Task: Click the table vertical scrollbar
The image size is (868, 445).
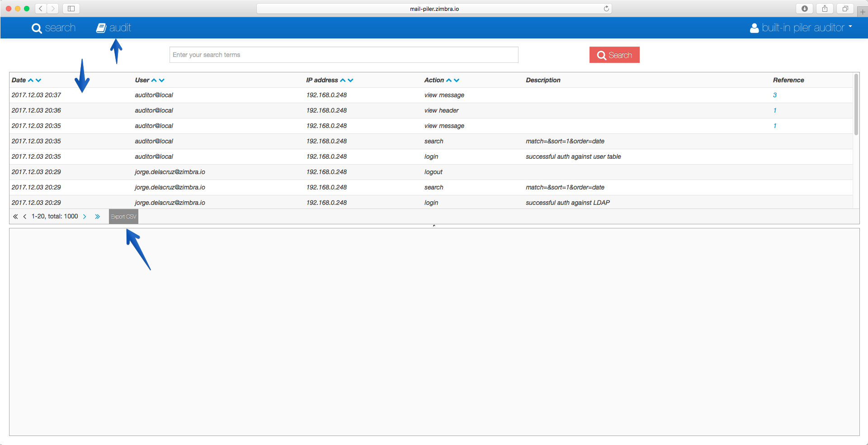Action: (856, 104)
